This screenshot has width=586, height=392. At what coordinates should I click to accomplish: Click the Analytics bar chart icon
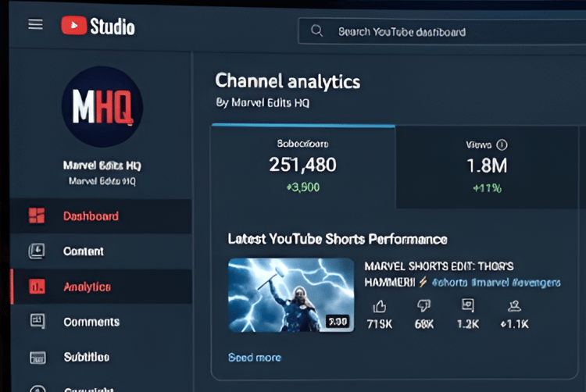coord(37,287)
